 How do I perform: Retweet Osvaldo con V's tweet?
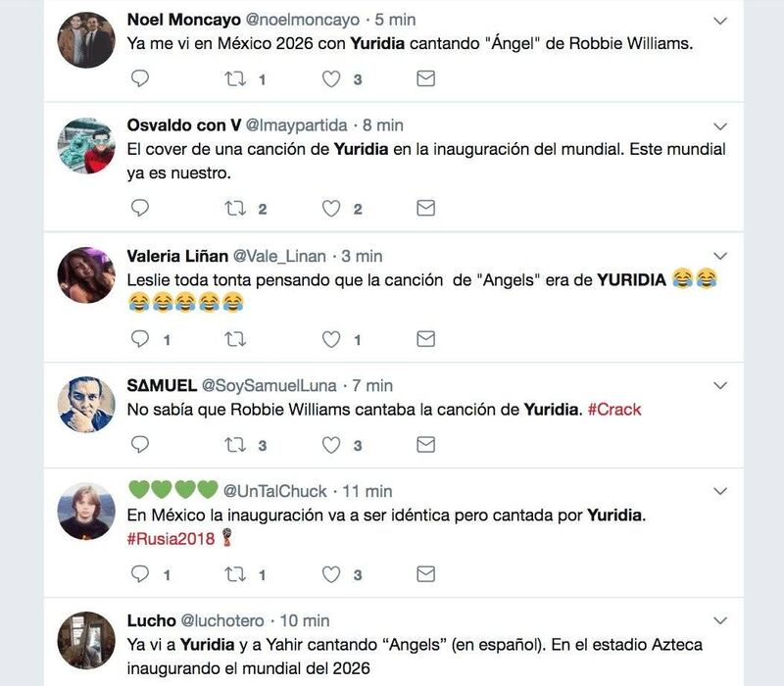(235, 208)
